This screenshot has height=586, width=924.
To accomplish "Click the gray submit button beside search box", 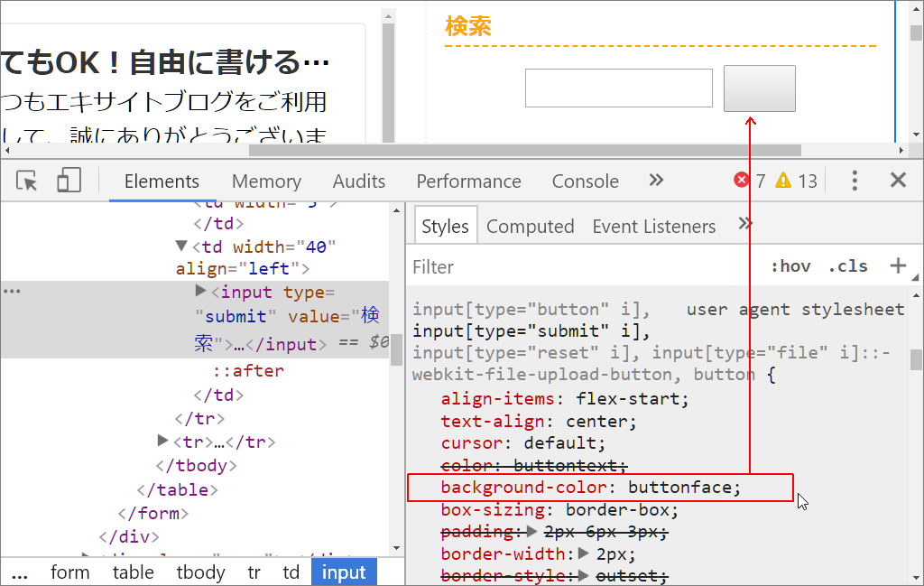I will click(760, 88).
